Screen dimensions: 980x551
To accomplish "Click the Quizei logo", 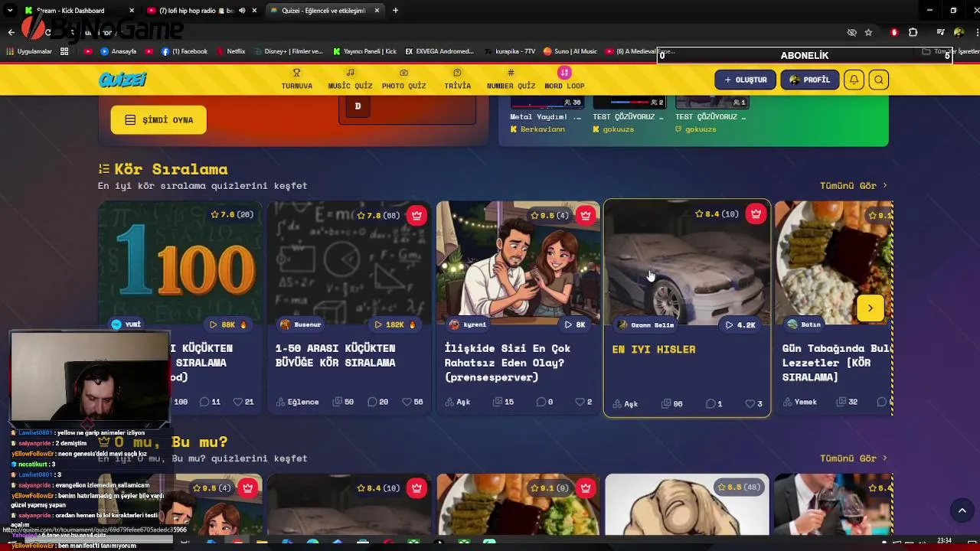I will pos(122,80).
